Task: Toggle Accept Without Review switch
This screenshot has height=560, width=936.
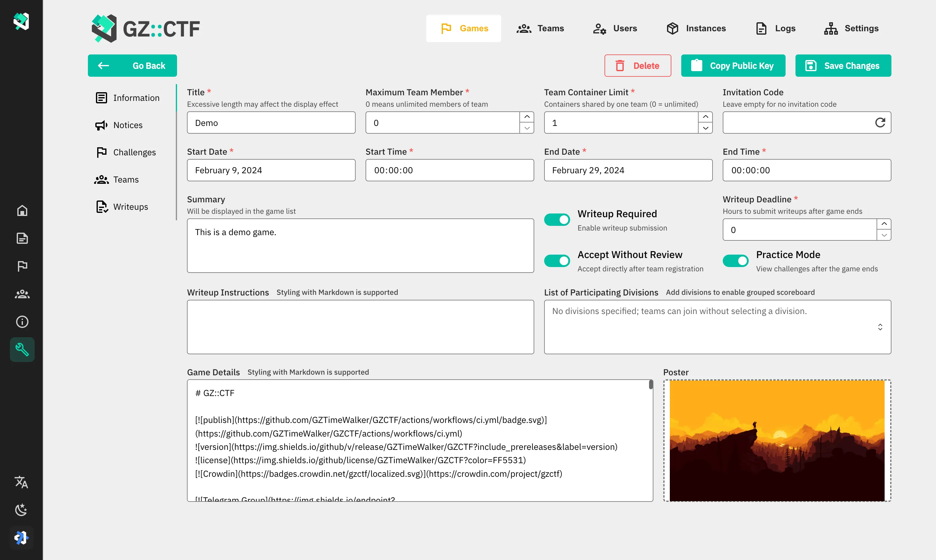Action: pos(557,261)
